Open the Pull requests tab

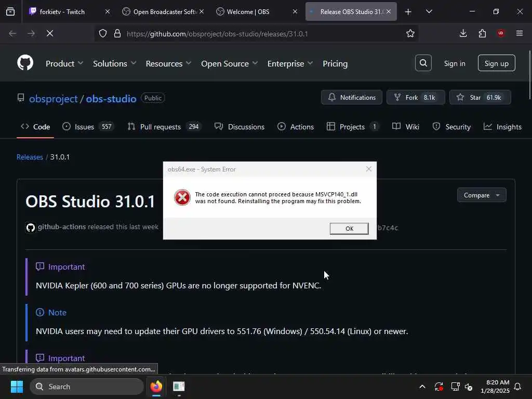[x=165, y=127]
